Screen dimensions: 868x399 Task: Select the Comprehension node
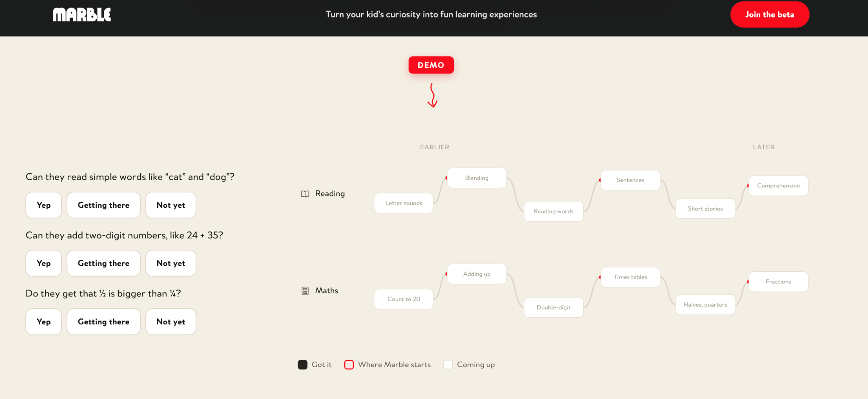tap(778, 186)
